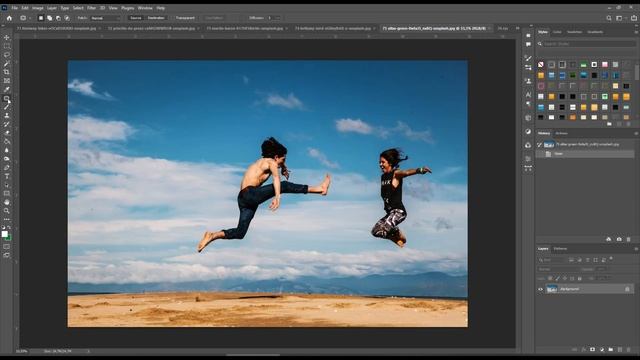Open the Patch mode Normal dropdown

105,18
